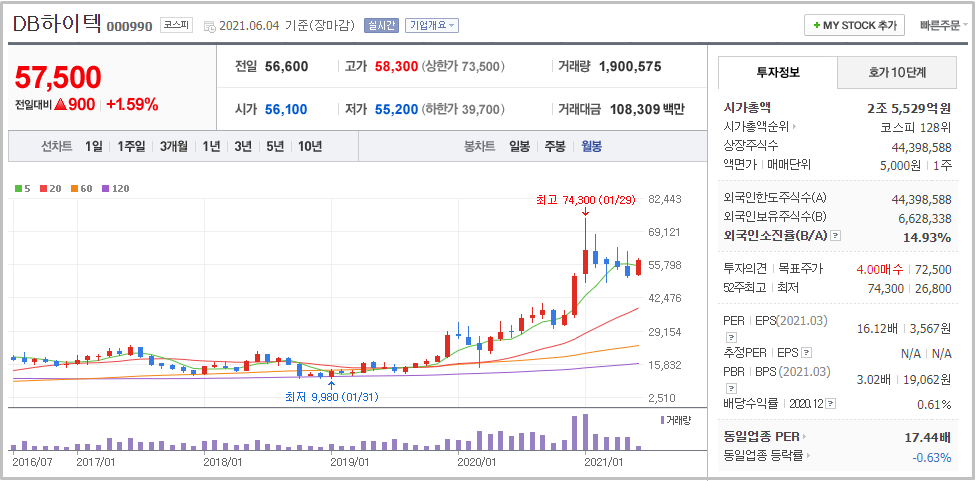Click the 거래량 1,900,575 value
Screen dimensions: 976x481
(x=630, y=67)
